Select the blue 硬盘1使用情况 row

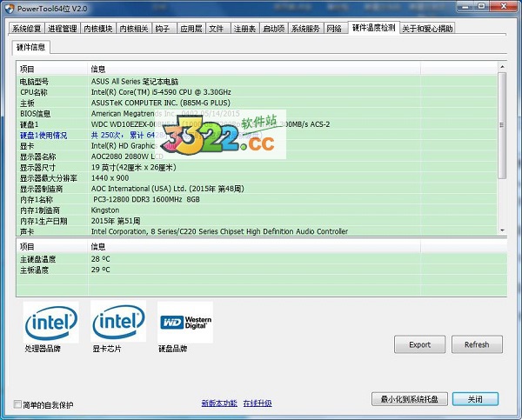coord(257,135)
